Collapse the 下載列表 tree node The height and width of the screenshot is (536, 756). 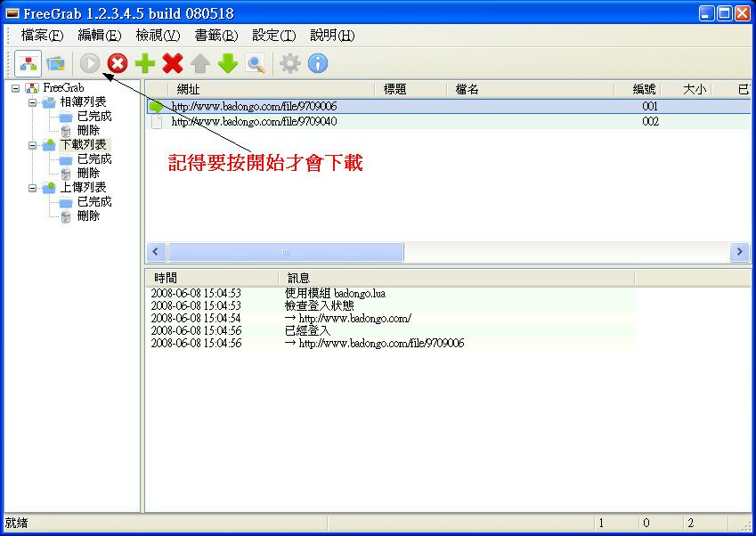click(32, 145)
